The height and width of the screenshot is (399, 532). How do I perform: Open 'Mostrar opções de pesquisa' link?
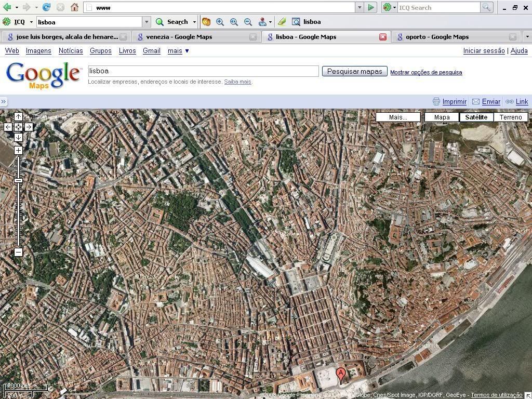coord(426,72)
